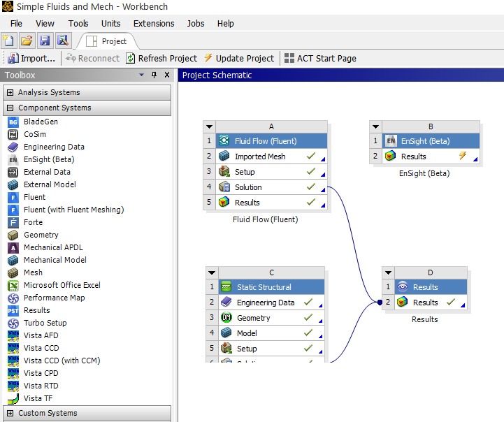Select Model cell in system C
The height and width of the screenshot is (422, 504).
[271, 333]
